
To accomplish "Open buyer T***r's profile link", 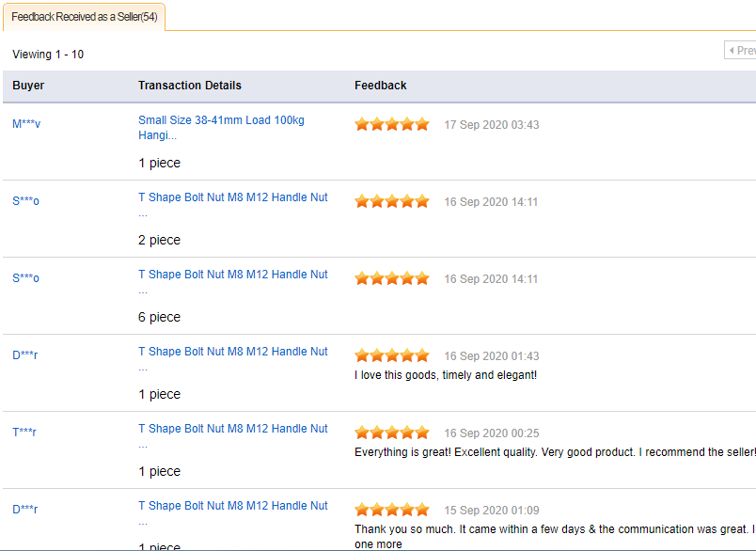I will [x=24, y=433].
